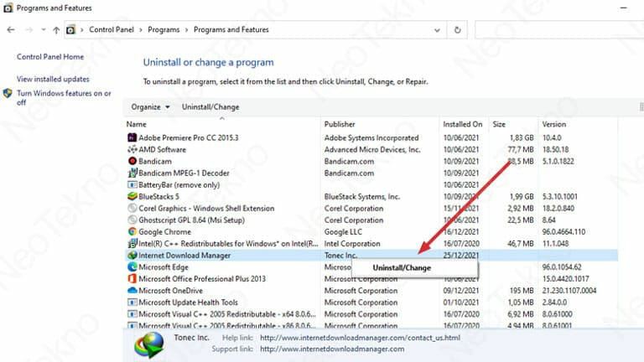Viewport: 644px width, 362px height.
Task: Click the Microsoft Office Professional Plus icon
Action: (132, 279)
